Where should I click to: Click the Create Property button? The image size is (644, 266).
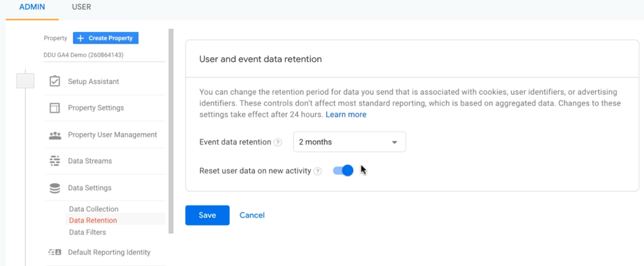[105, 38]
